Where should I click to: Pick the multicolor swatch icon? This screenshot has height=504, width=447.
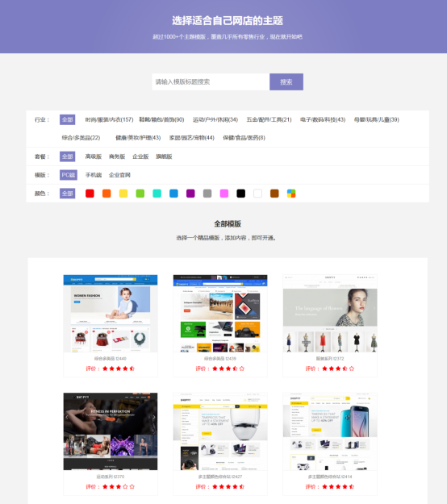point(291,194)
